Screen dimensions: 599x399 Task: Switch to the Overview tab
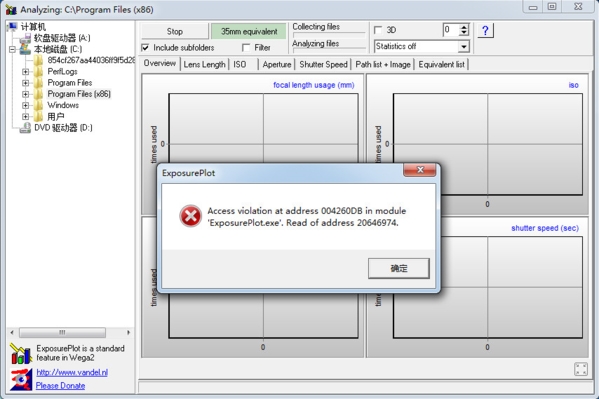(160, 63)
